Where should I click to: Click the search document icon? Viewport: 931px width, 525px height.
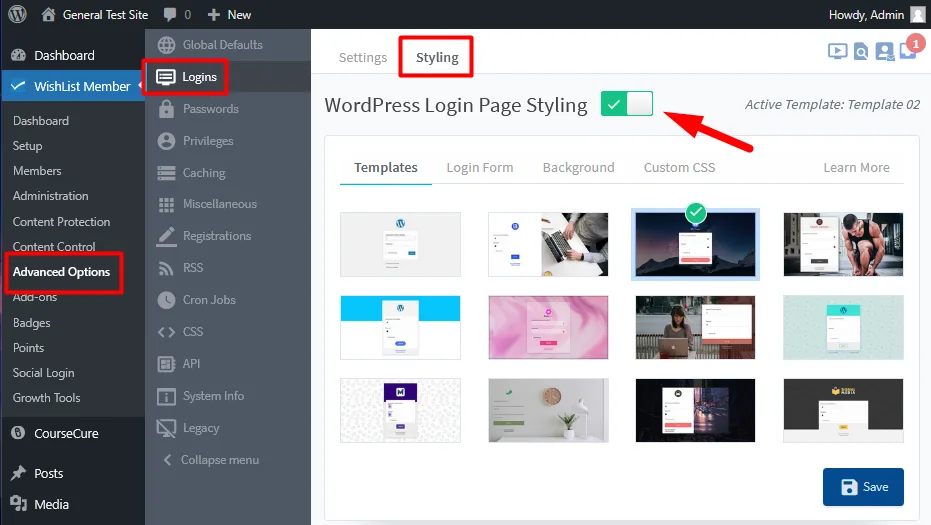(860, 52)
